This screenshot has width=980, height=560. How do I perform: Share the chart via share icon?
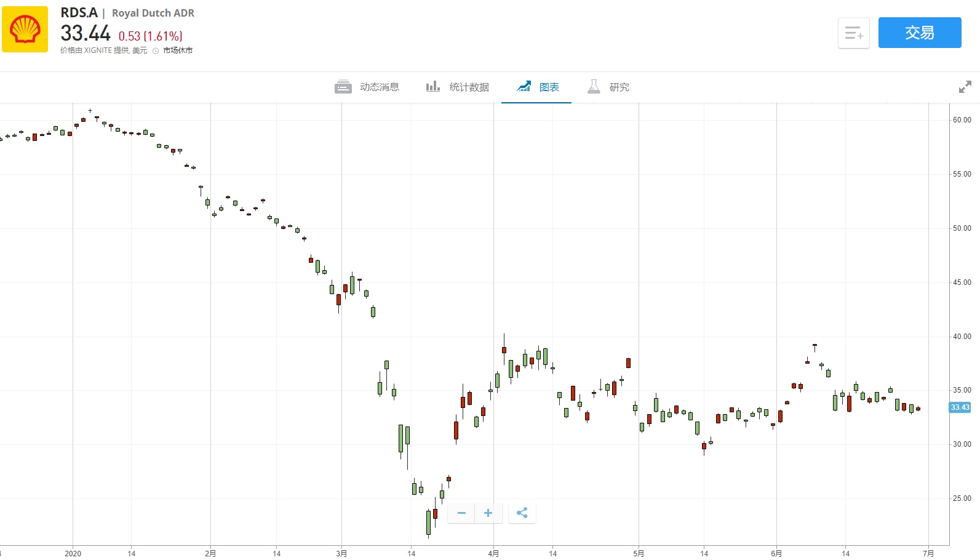point(522,513)
